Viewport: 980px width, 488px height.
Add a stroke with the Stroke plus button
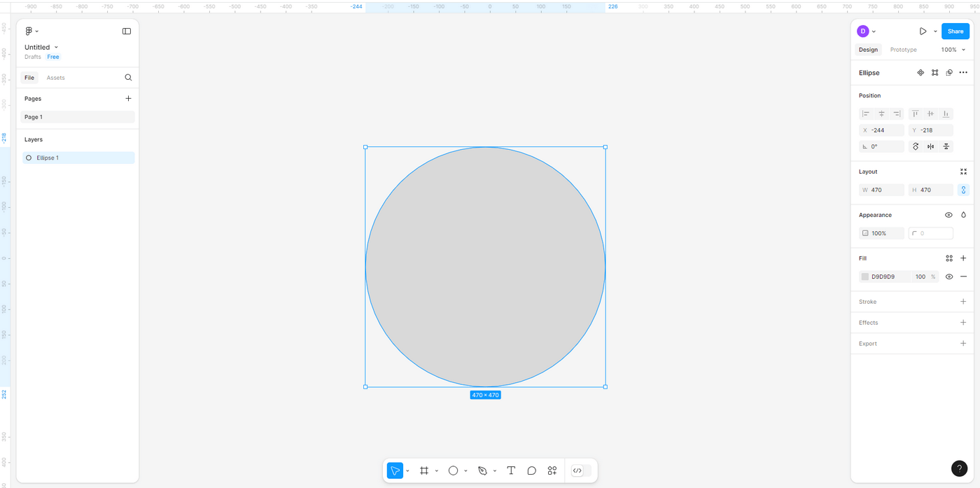(x=963, y=302)
